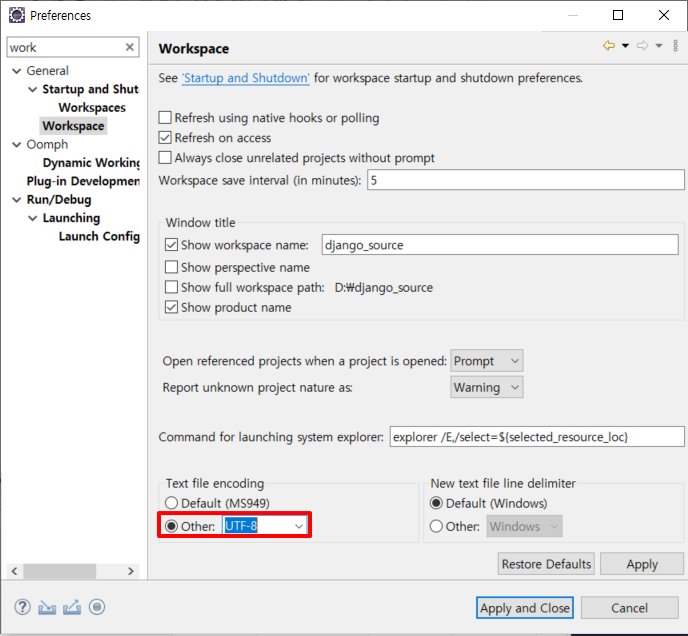688x636 pixels.
Task: Select the Other line delimiter radio button
Action: (436, 526)
